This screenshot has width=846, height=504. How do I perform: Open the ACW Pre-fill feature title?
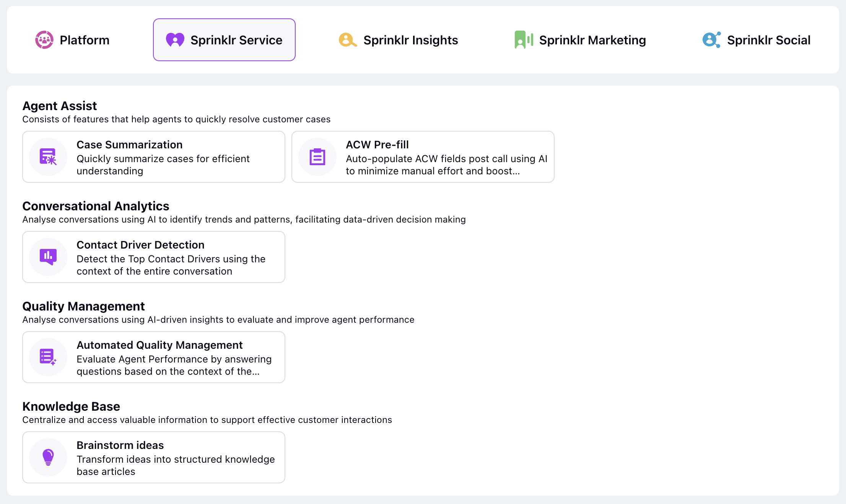[x=377, y=145]
